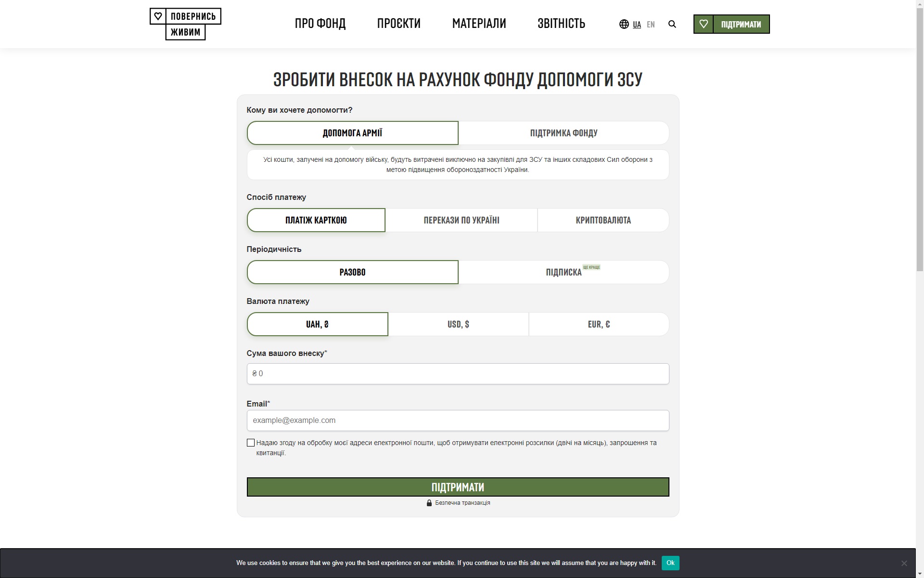Select Допомога армії option
Viewport: 924px width, 578px height.
point(352,133)
